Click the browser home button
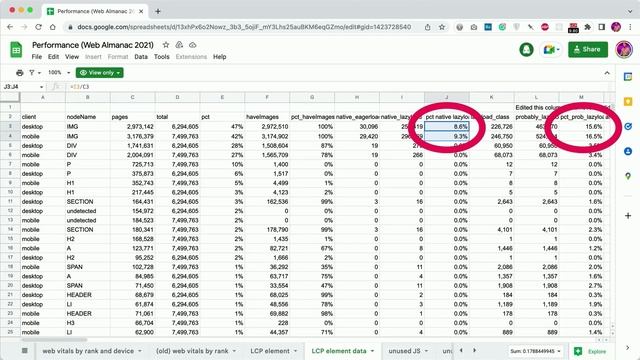This screenshot has height=360, width=640. [53, 27]
